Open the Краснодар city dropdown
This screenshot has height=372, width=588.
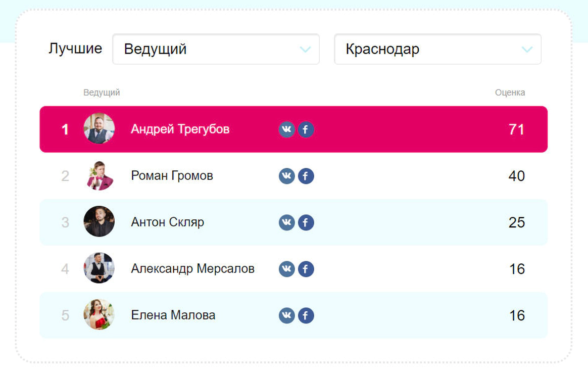point(437,49)
